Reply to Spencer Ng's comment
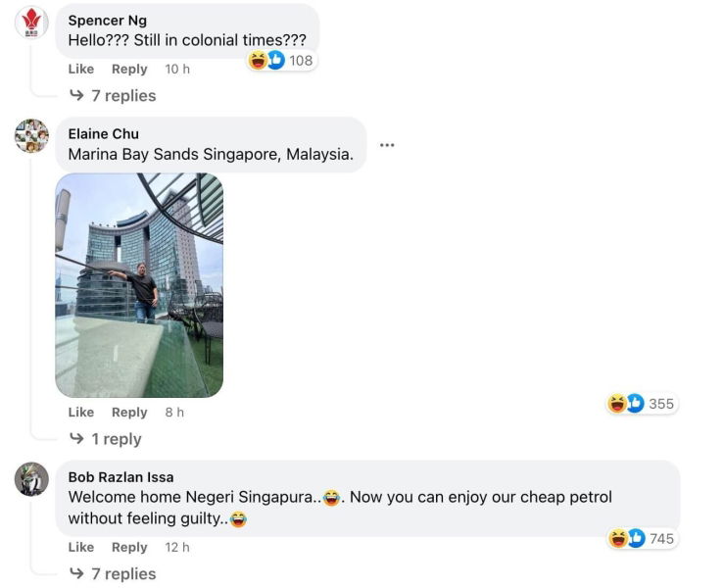This screenshot has width=723, height=588. click(129, 70)
